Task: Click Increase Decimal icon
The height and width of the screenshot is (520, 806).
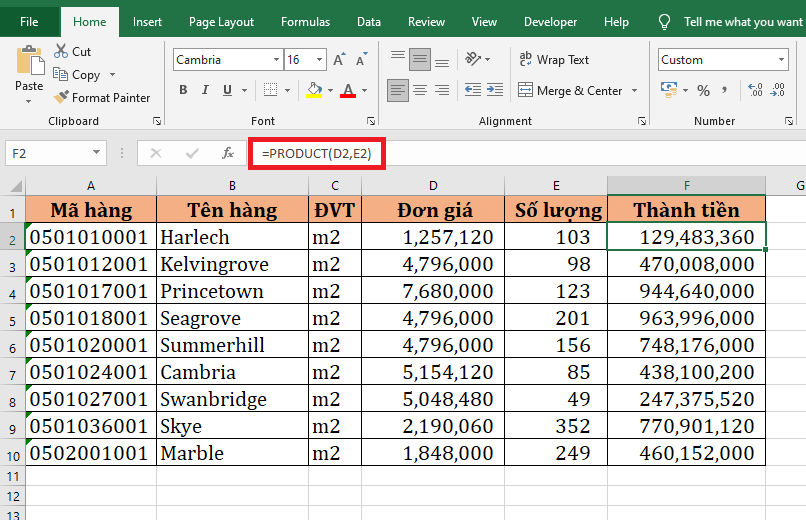Action: (x=755, y=90)
